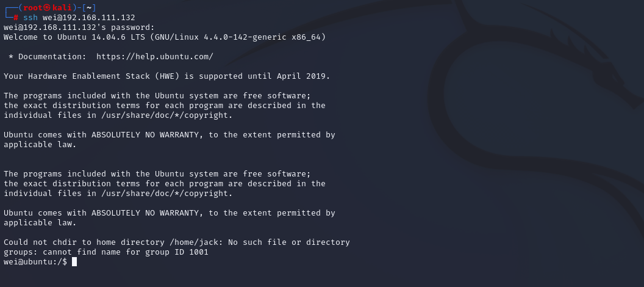Click the 'ssh' command word
Viewport: 644px width, 287px height.
pos(30,18)
